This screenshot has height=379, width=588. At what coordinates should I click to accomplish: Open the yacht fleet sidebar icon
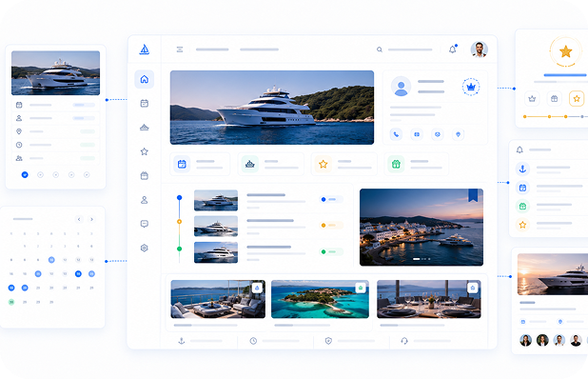(x=145, y=128)
